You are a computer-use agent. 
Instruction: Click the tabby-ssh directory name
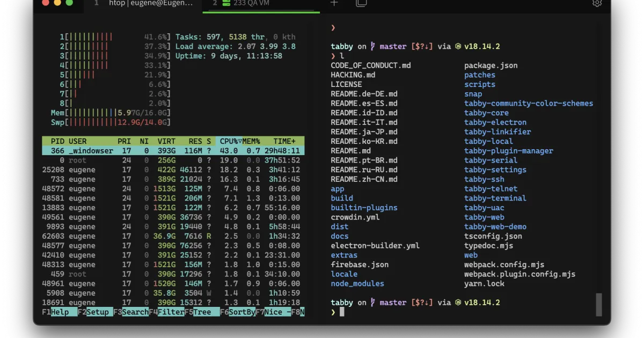pos(484,179)
